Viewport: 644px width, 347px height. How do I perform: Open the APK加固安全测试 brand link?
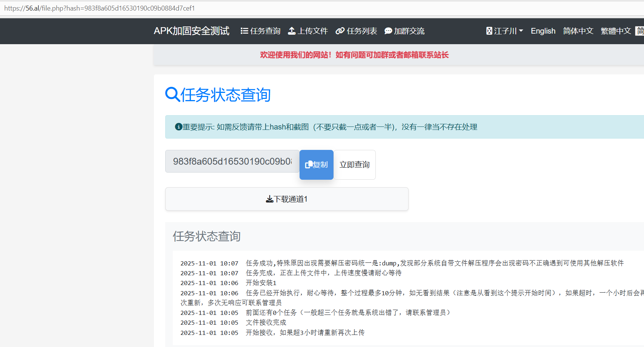(x=192, y=31)
